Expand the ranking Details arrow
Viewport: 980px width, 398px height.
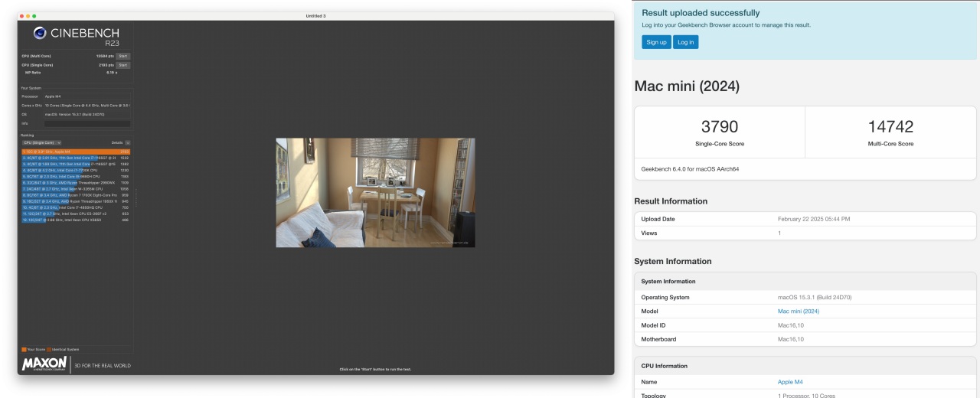point(127,142)
